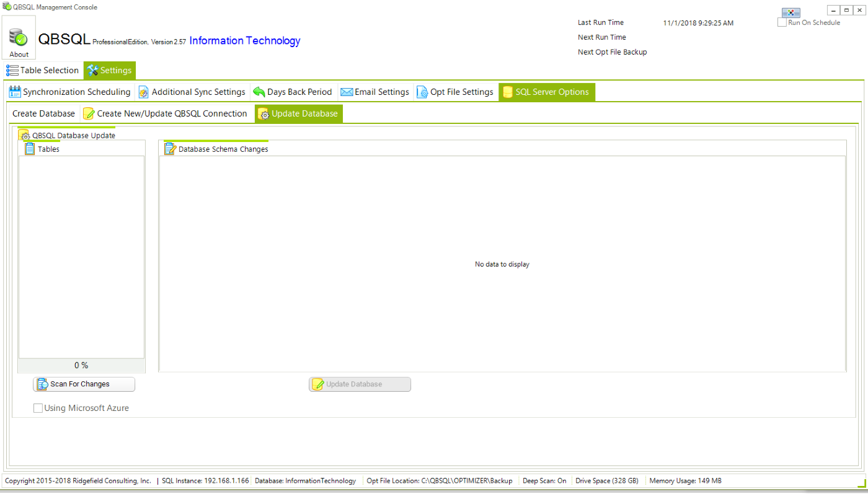The width and height of the screenshot is (868, 494).
Task: Click the Opt File Settings document icon
Action: [422, 92]
